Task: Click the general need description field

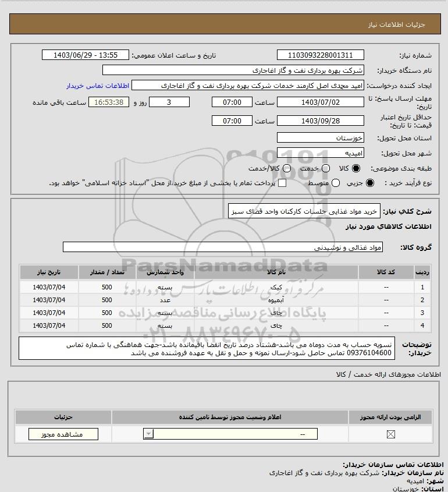Action: point(304,211)
